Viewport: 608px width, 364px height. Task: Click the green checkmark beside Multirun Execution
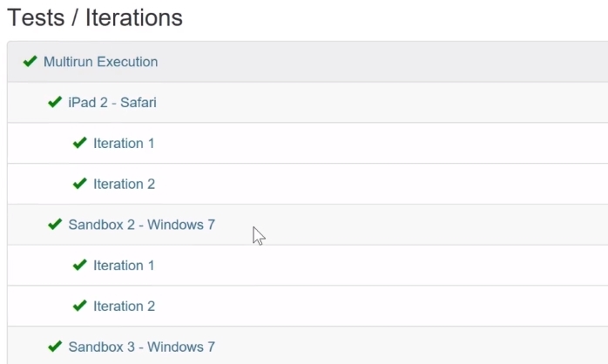(30, 62)
